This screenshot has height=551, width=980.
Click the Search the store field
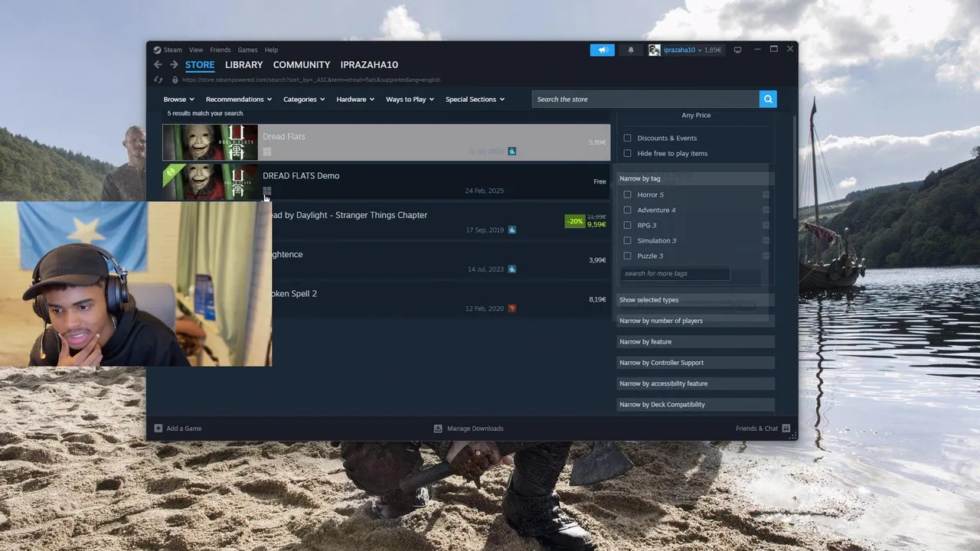coord(645,99)
